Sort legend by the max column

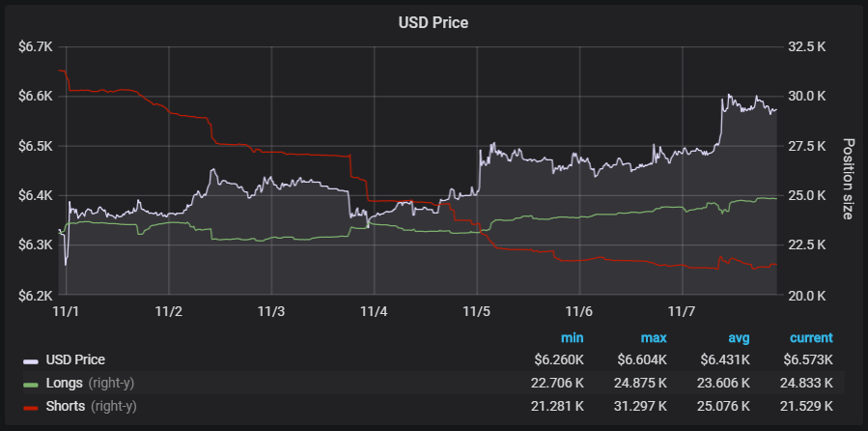click(653, 338)
